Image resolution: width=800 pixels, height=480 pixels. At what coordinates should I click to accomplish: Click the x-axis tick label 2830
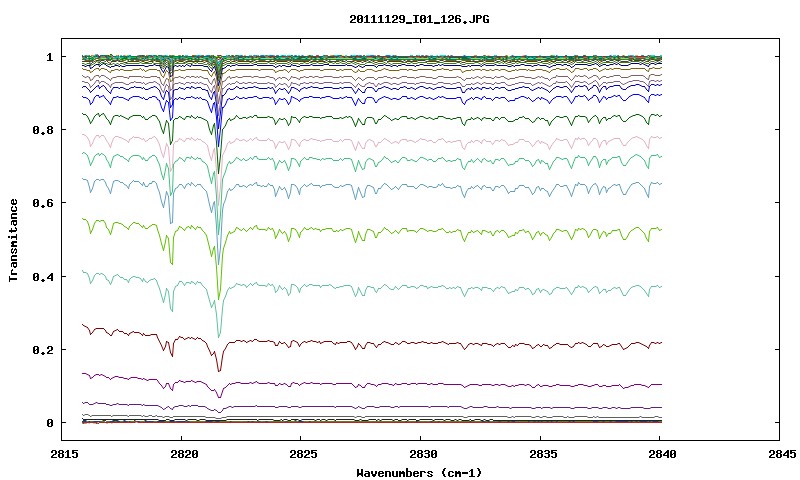[421, 454]
